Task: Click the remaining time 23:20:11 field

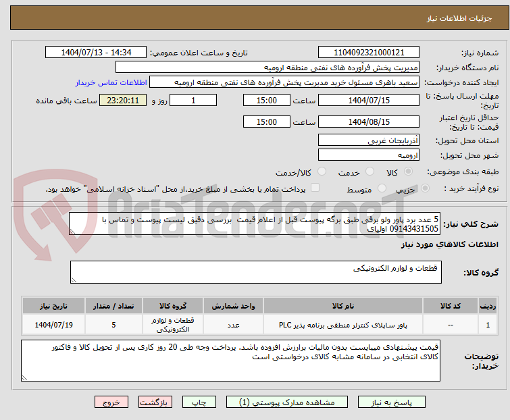Action: coord(123,100)
